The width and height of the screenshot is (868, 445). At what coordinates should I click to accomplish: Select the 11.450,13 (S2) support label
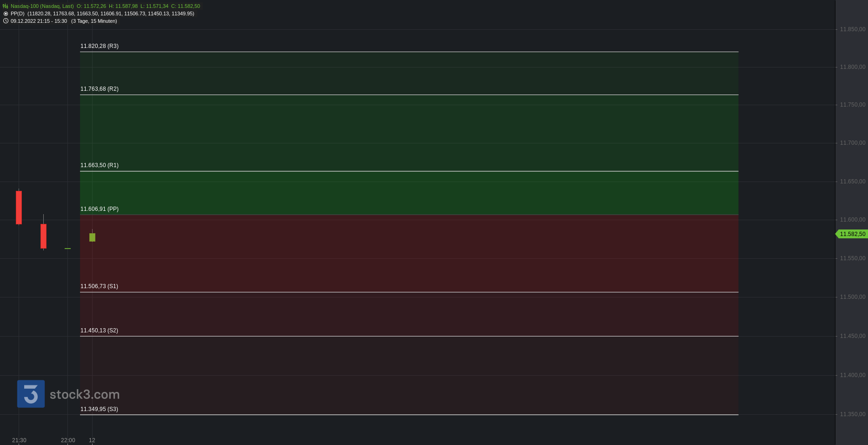click(x=99, y=330)
